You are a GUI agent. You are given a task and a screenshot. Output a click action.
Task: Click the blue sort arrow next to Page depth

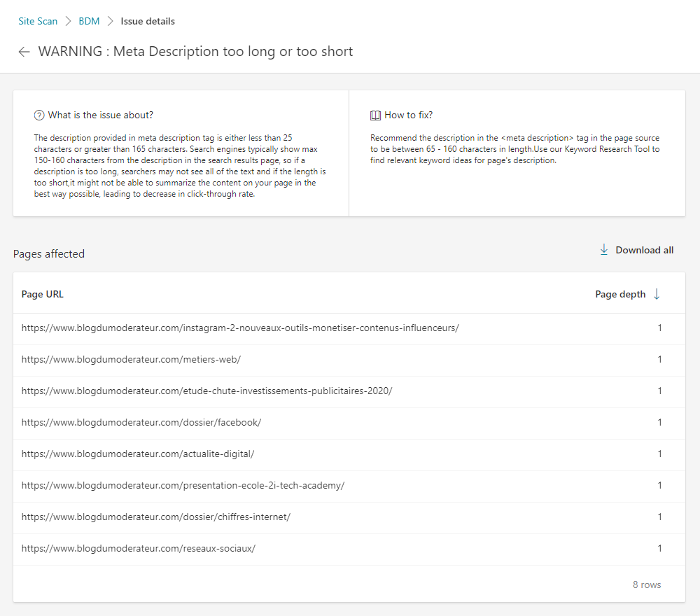(x=657, y=294)
